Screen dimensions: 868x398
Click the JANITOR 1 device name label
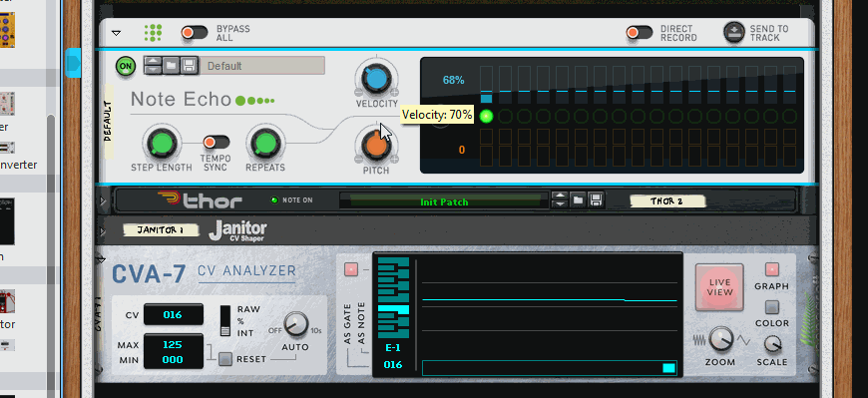coord(161,230)
